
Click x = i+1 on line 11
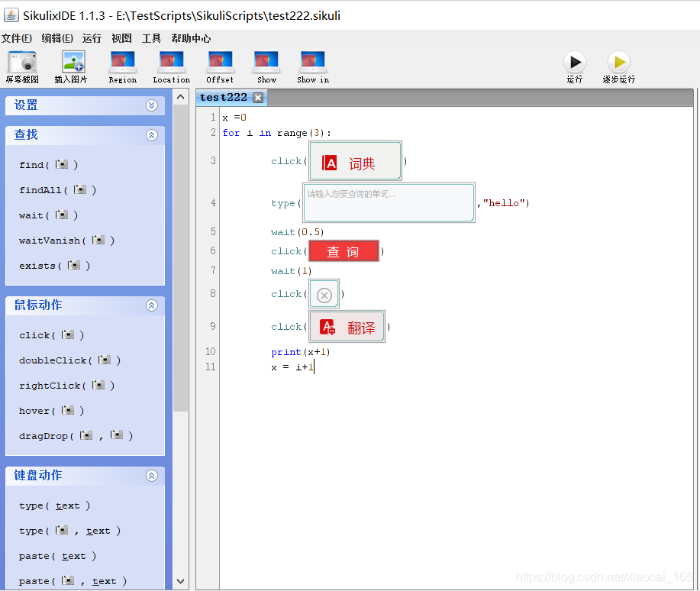pyautogui.click(x=292, y=367)
